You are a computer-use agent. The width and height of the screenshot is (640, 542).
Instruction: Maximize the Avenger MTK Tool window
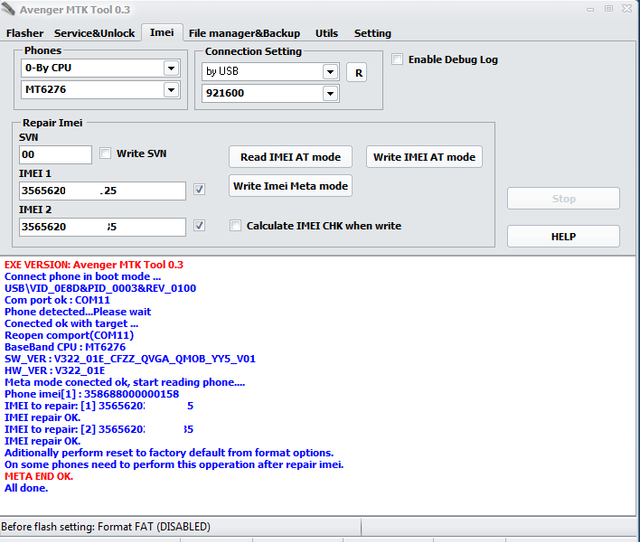tap(609, 9)
